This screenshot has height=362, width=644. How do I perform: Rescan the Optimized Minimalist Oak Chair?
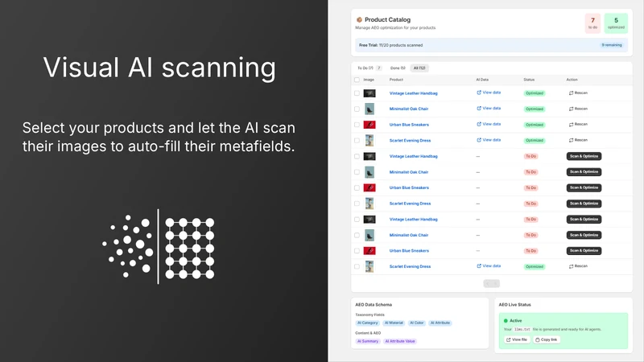pyautogui.click(x=578, y=109)
